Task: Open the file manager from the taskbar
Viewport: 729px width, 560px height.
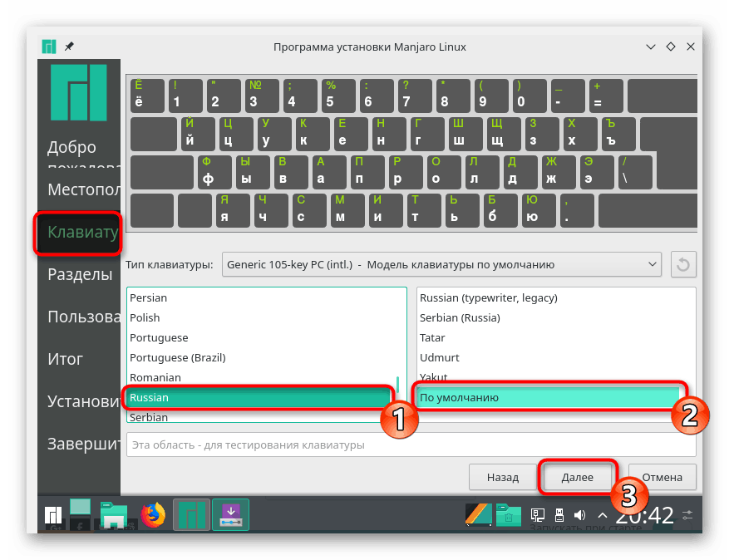Action: 113,515
